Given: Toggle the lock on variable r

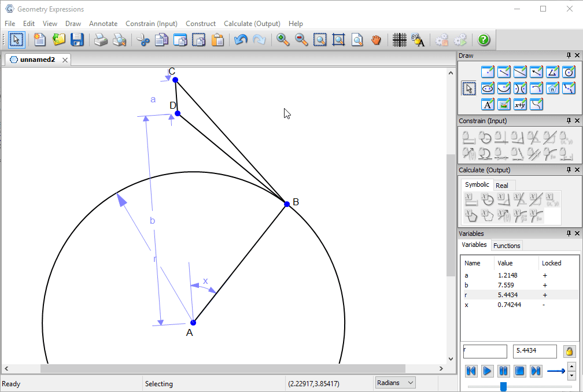Looking at the screenshot, I should point(569,351).
